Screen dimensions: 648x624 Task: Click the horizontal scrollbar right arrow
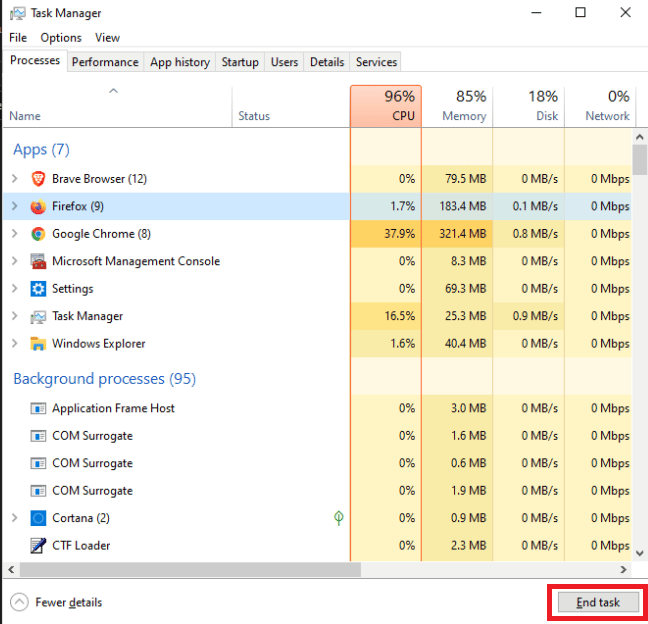[623, 570]
